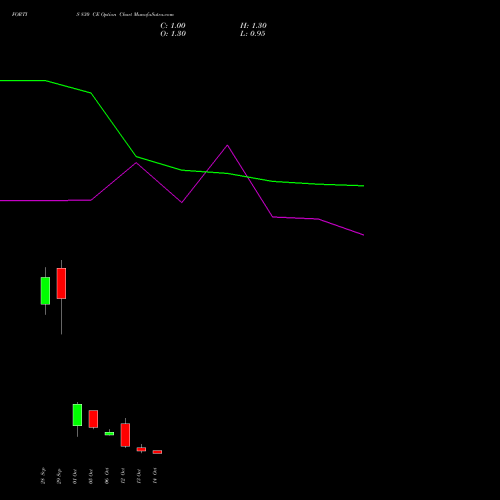This screenshot has width=500, height=500.
Task: Click the 'FORTI' symbol label
Action: tap(20, 14)
